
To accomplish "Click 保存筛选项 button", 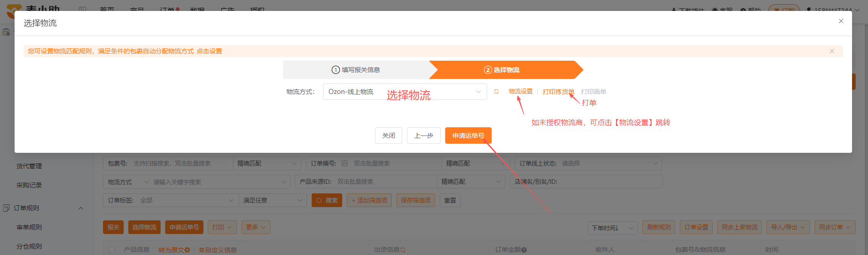I will 416,200.
